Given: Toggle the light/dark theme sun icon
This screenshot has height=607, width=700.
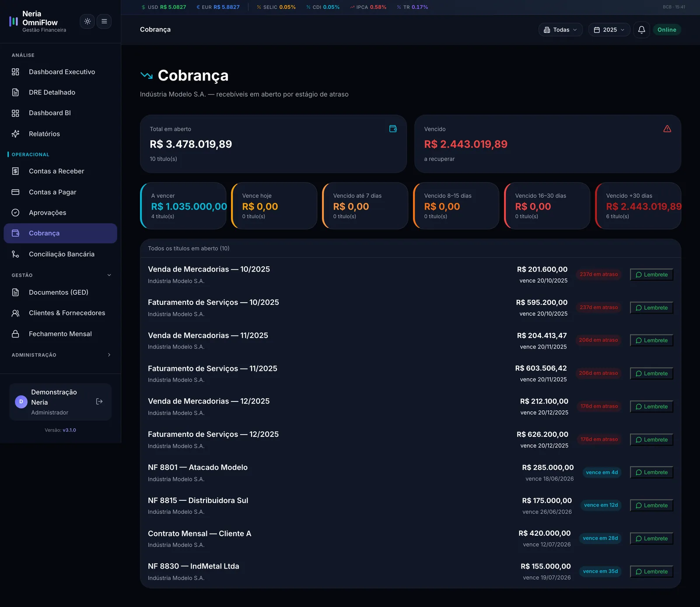Looking at the screenshot, I should point(87,21).
